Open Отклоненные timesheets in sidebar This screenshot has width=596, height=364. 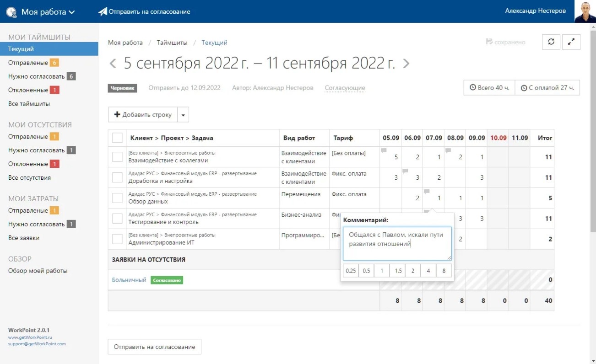click(28, 90)
